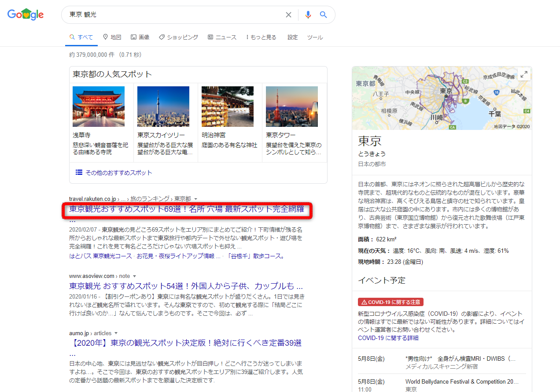Open dropdown arrow next to aumo.jp articles
Image resolution: width=560 pixels, height=392 pixels.
116,333
